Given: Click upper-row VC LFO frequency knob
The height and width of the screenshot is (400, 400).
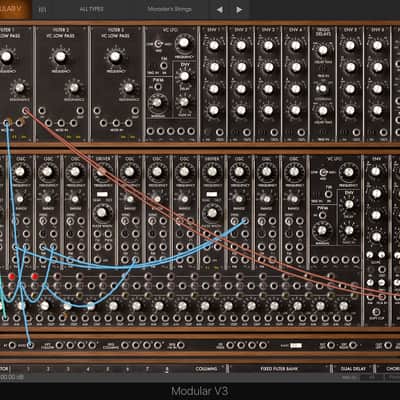Looking at the screenshot, I should pyautogui.click(x=184, y=43).
